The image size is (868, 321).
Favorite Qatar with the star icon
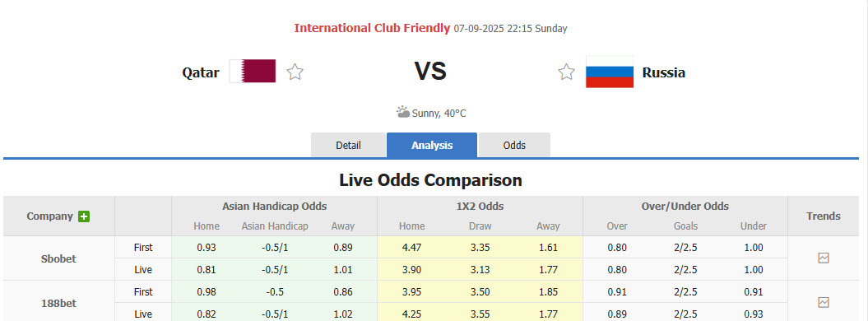[295, 72]
